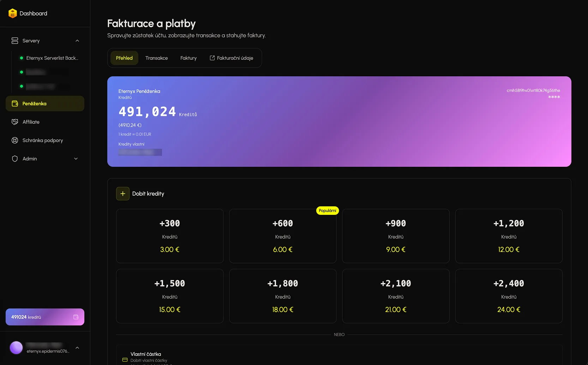The width and height of the screenshot is (588, 365).
Task: Click the Populární badge
Action: coord(328,211)
